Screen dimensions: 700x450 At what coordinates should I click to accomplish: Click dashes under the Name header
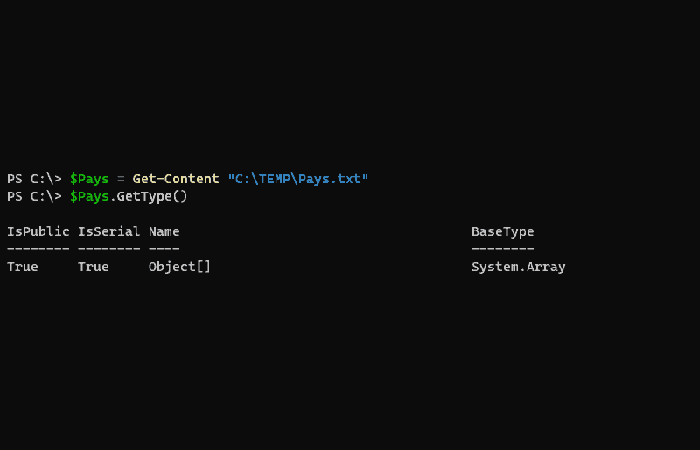164,249
